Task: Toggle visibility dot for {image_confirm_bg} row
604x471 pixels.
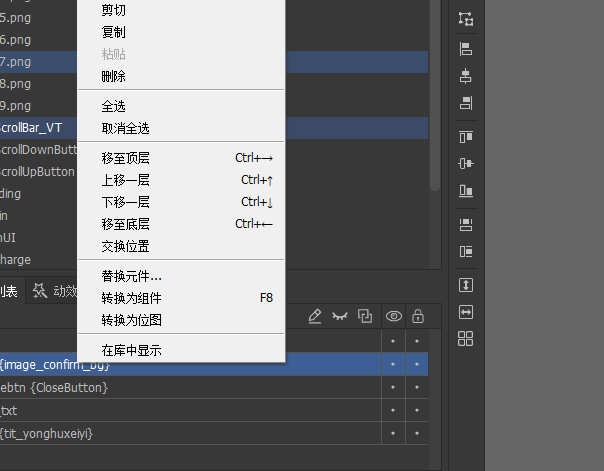Action: click(393, 364)
